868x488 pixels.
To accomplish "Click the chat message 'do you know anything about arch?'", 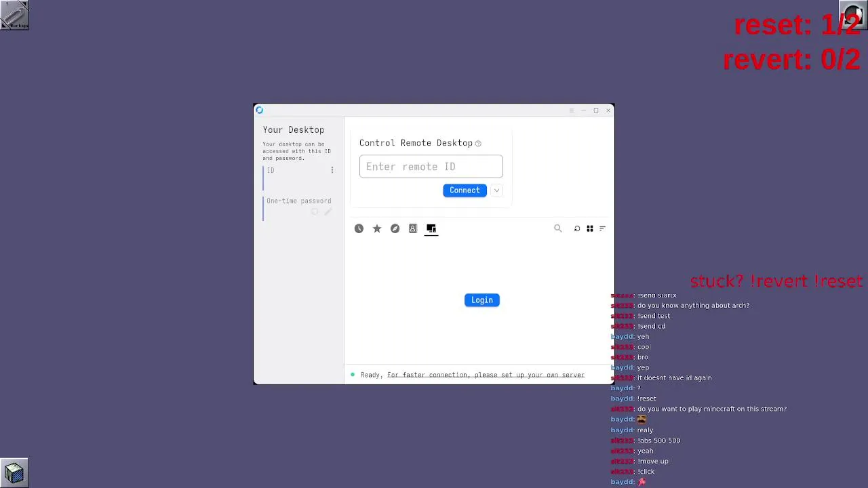I will [693, 306].
